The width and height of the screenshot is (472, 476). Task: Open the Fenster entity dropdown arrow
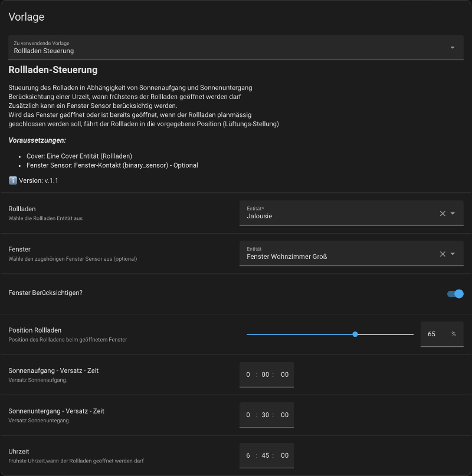(x=453, y=254)
